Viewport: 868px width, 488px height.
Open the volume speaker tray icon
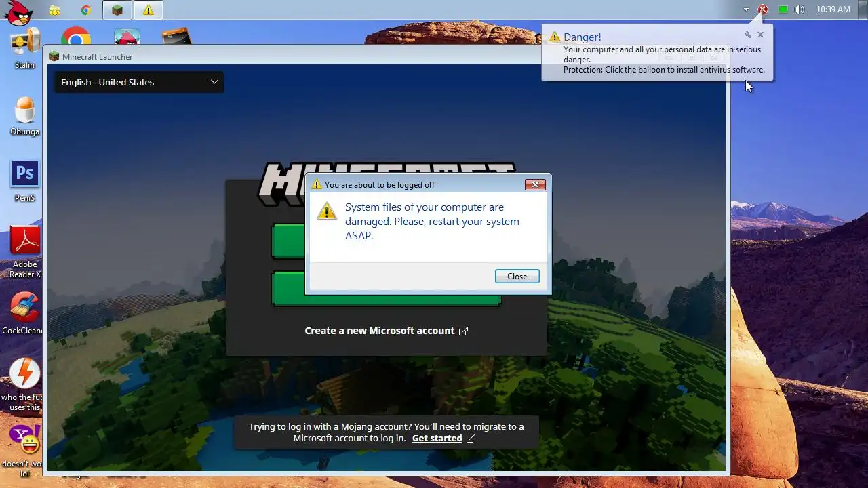pyautogui.click(x=800, y=9)
